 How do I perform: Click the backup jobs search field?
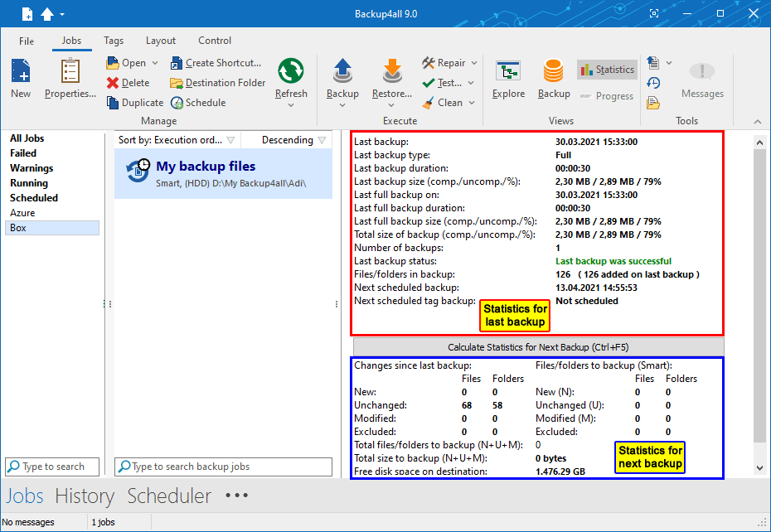click(223, 467)
